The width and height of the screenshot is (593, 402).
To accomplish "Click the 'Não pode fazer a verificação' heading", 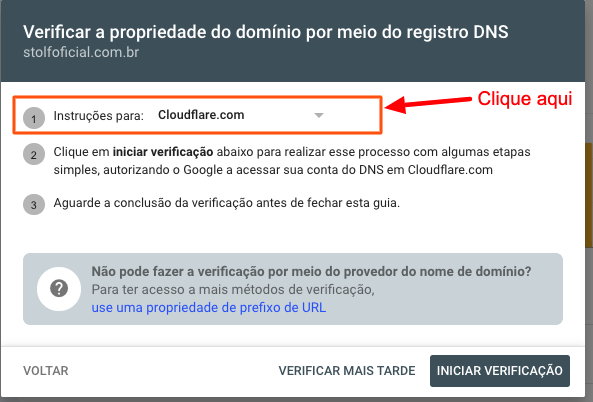I will [x=311, y=272].
